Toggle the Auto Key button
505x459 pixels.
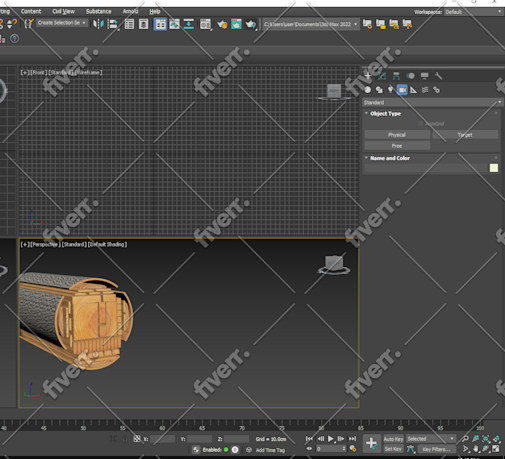(393, 439)
